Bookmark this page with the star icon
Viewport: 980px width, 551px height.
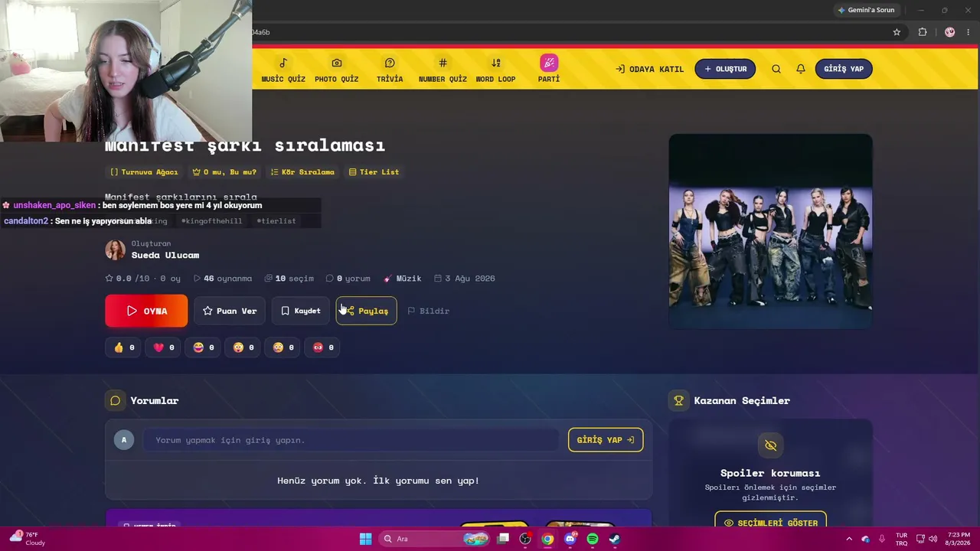897,32
